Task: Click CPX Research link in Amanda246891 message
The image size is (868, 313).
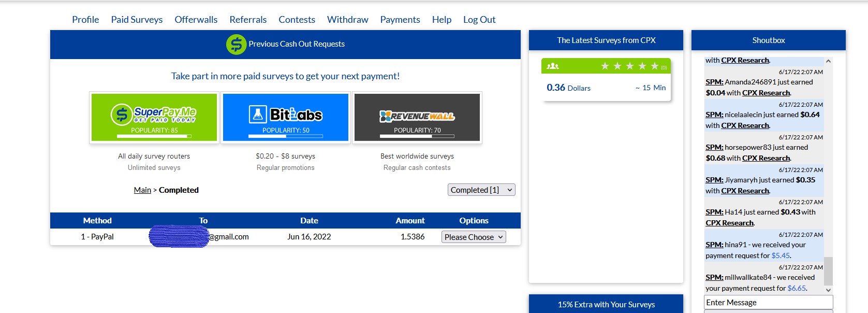Action: (766, 93)
